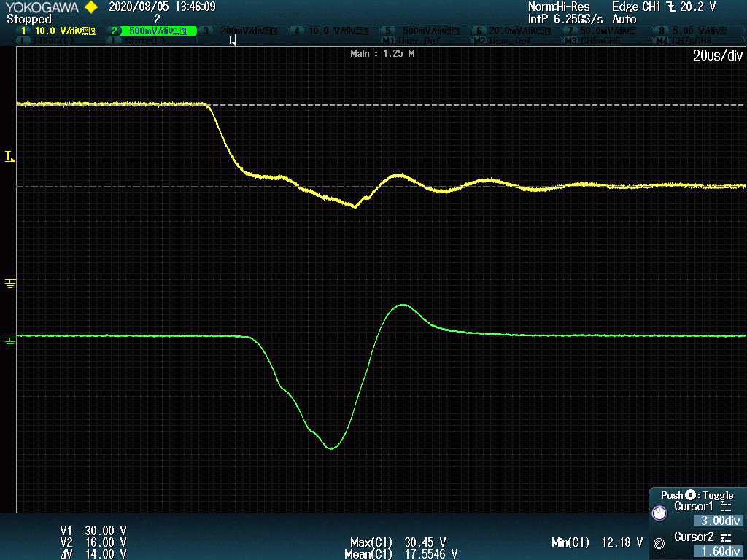Click the V1 30.00 V cursor readout
This screenshot has height=560, width=747.
pos(93,531)
